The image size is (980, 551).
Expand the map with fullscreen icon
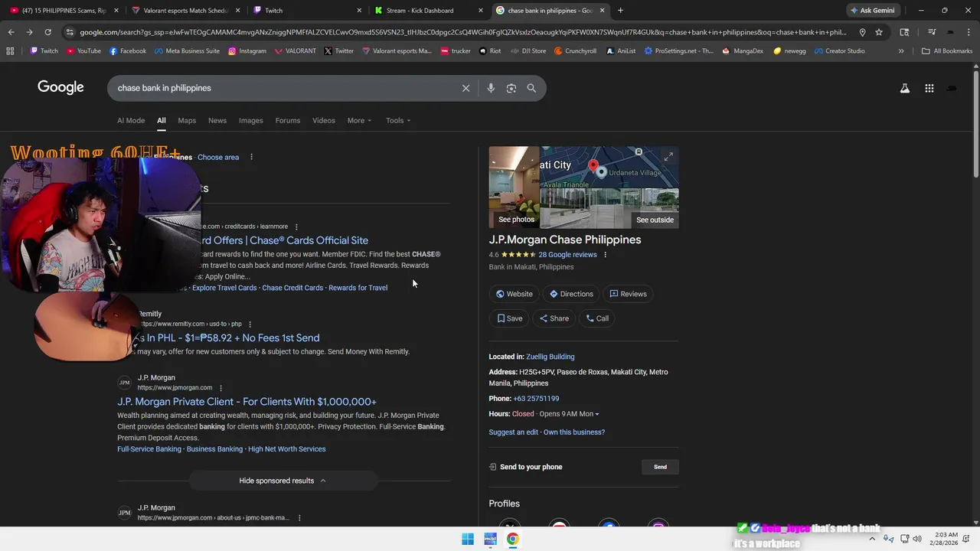tap(668, 156)
